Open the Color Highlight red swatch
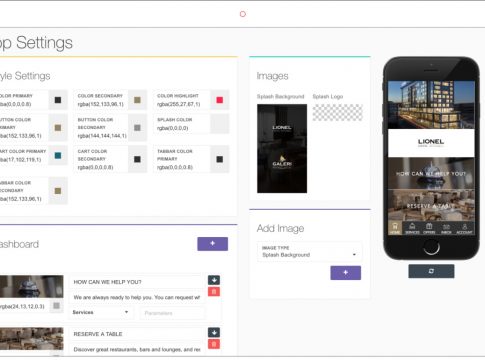 point(220,100)
